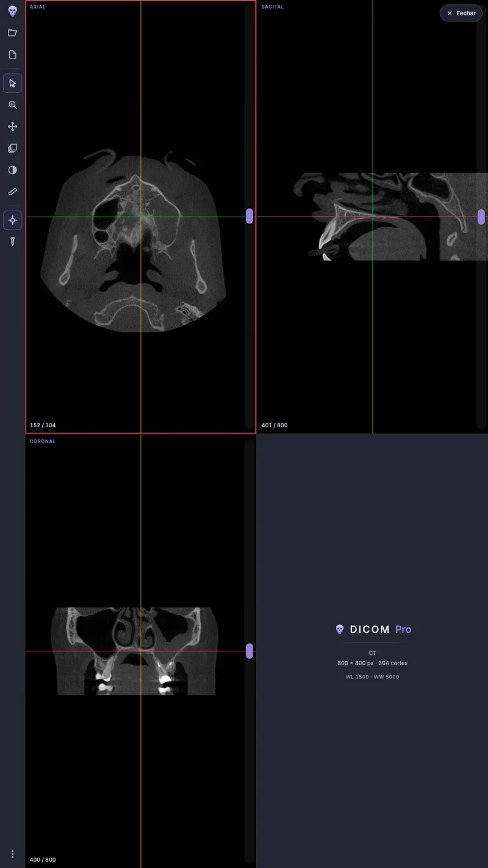
Task: Select the implant screw tool
Action: (12, 242)
